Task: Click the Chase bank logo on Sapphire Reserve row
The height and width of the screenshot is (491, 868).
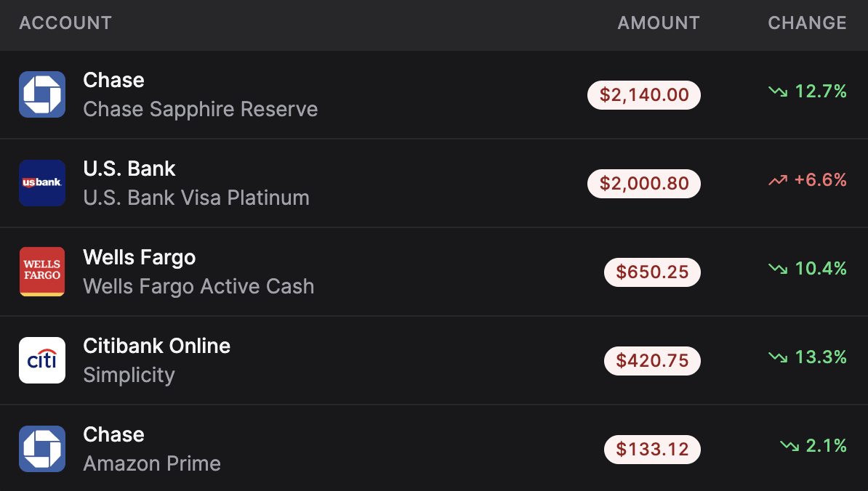Action: point(41,94)
